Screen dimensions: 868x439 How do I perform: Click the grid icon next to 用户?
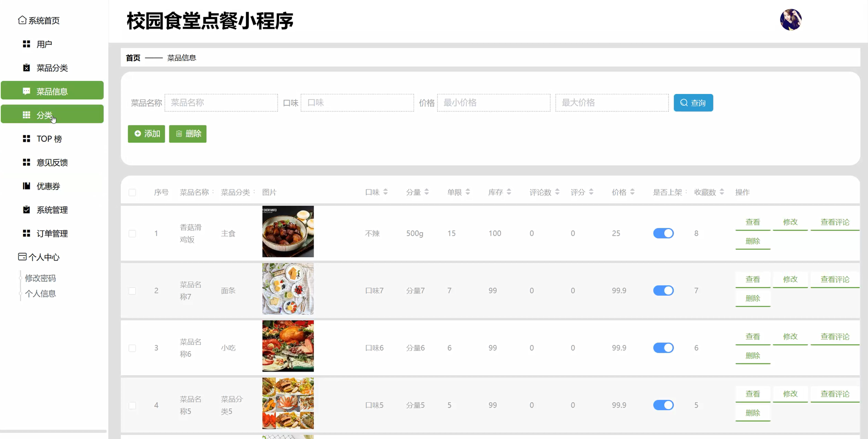click(26, 44)
